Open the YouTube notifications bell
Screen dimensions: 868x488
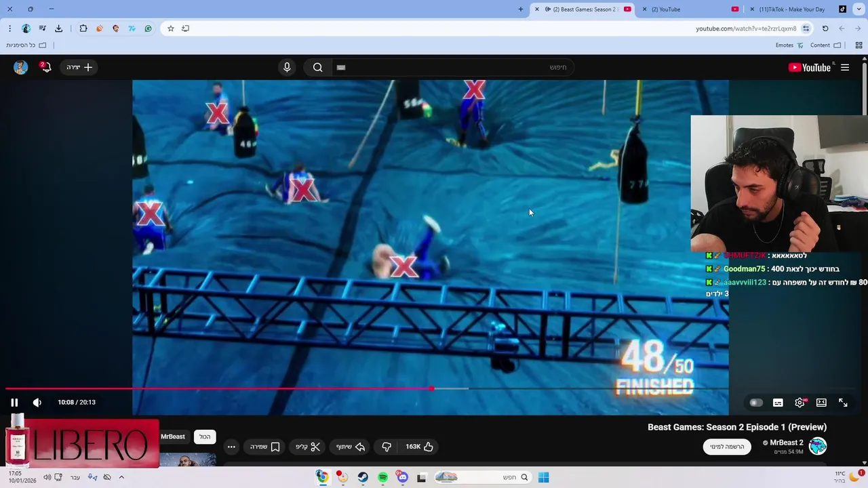(x=45, y=67)
